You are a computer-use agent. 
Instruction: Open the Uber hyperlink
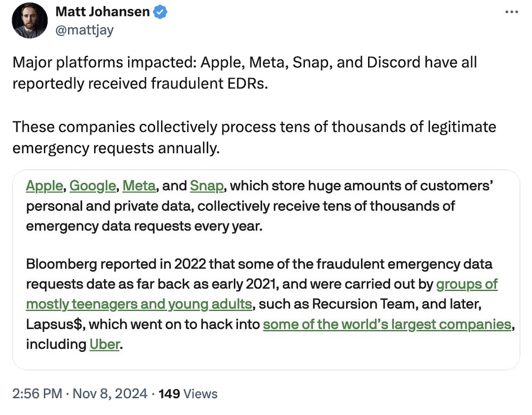[x=104, y=344]
